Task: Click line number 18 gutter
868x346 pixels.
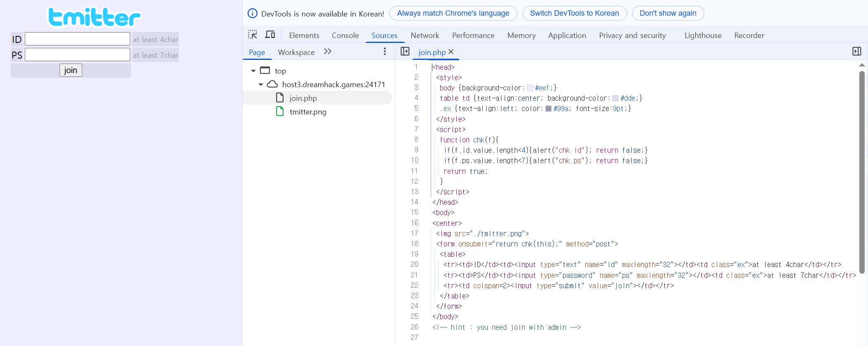Action: pos(414,244)
